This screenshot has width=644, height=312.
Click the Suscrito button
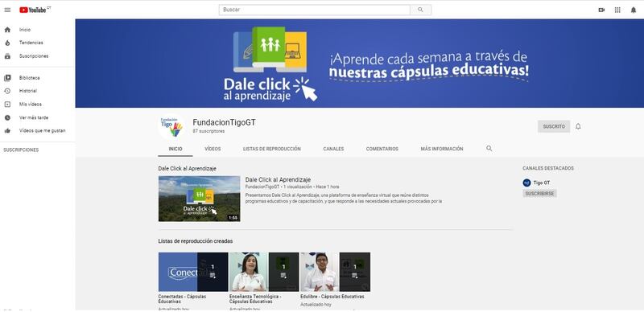554,126
